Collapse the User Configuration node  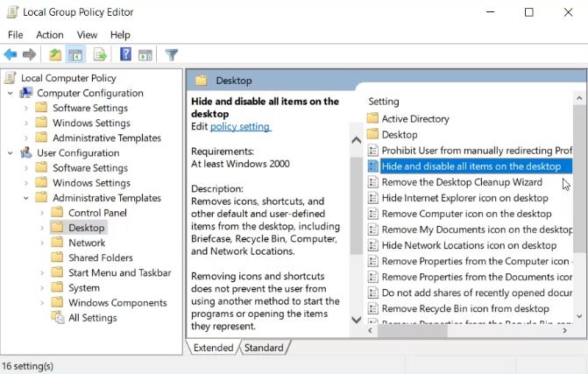tap(11, 153)
